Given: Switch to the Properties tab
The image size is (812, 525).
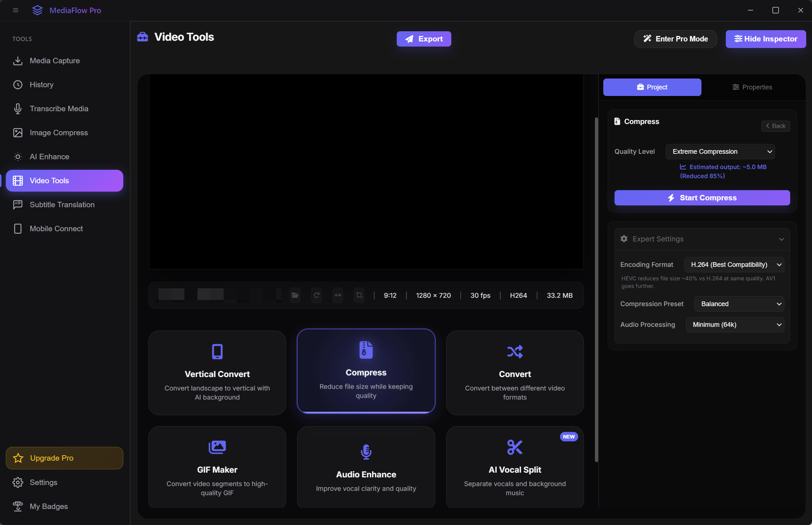Looking at the screenshot, I should coord(752,87).
